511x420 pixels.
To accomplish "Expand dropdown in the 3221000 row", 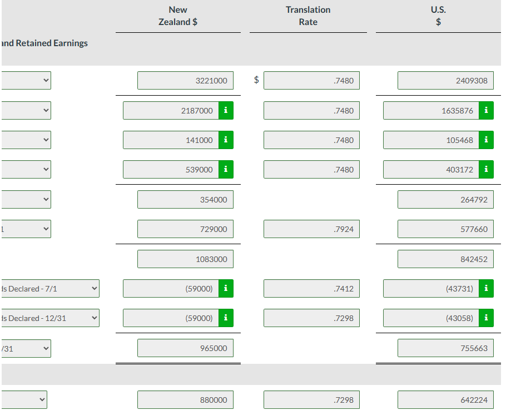I will [x=26, y=80].
